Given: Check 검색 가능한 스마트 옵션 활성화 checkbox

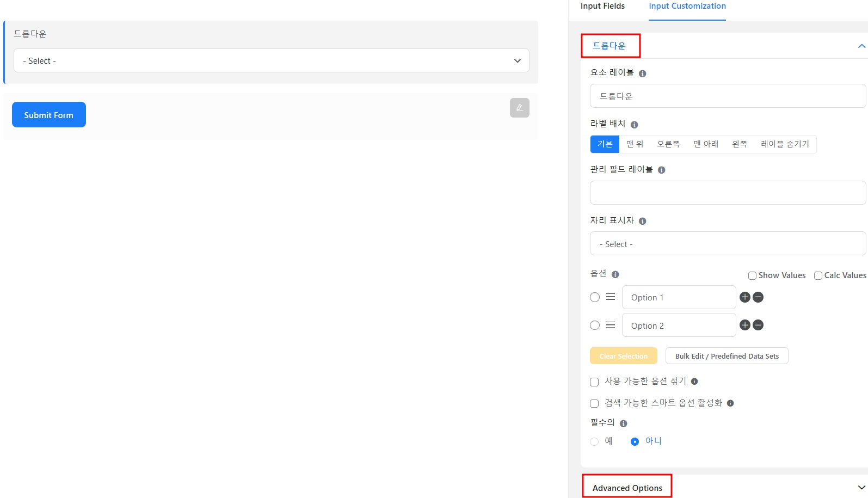Looking at the screenshot, I should click(x=594, y=403).
